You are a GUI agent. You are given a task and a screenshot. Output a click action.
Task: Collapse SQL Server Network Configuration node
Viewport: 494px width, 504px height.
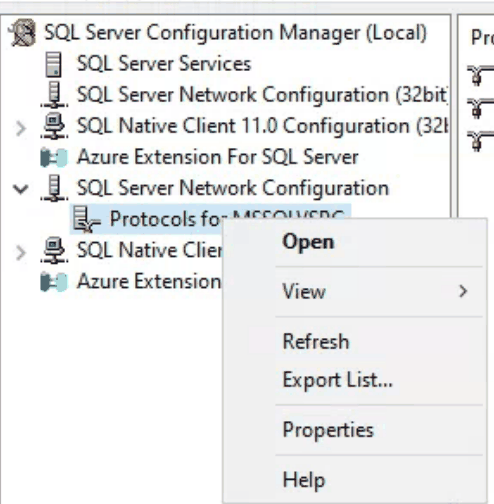point(21,189)
